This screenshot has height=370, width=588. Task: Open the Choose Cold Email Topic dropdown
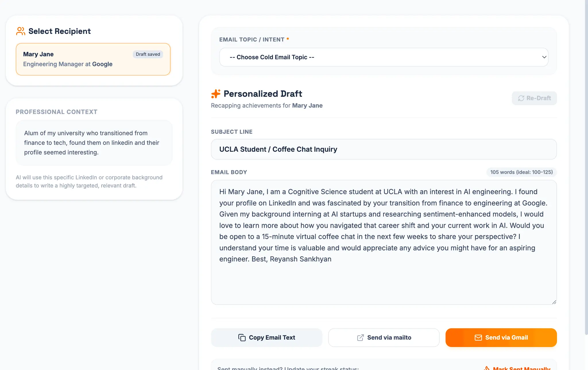tap(384, 57)
